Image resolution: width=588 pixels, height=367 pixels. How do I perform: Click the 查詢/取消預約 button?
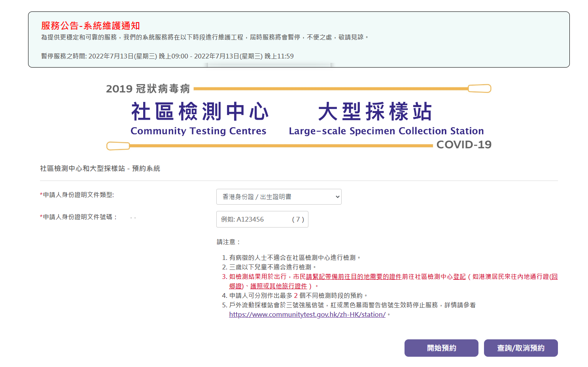521,348
